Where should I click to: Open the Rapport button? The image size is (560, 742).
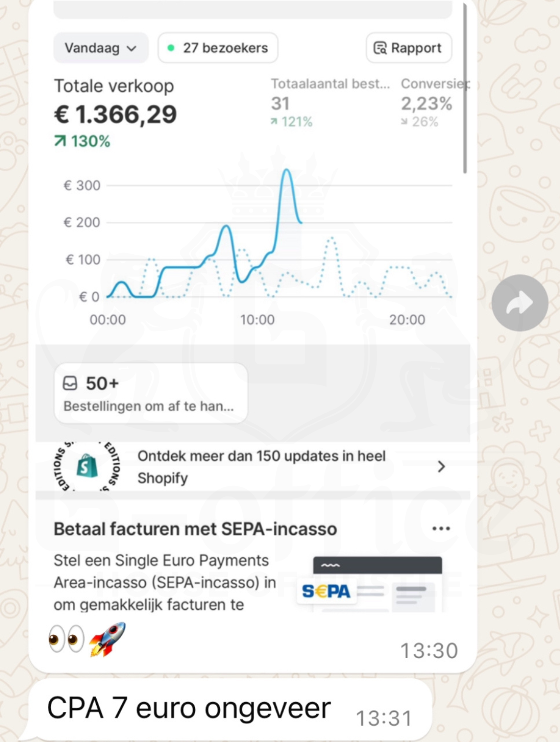(x=409, y=48)
